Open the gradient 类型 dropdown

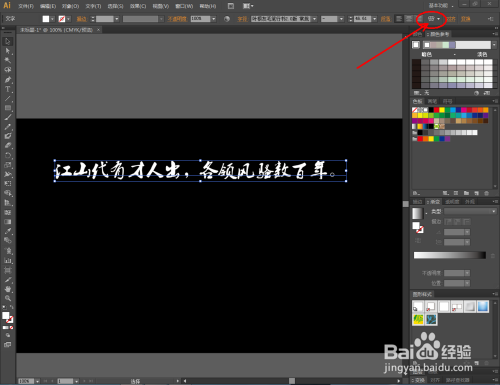pos(470,211)
